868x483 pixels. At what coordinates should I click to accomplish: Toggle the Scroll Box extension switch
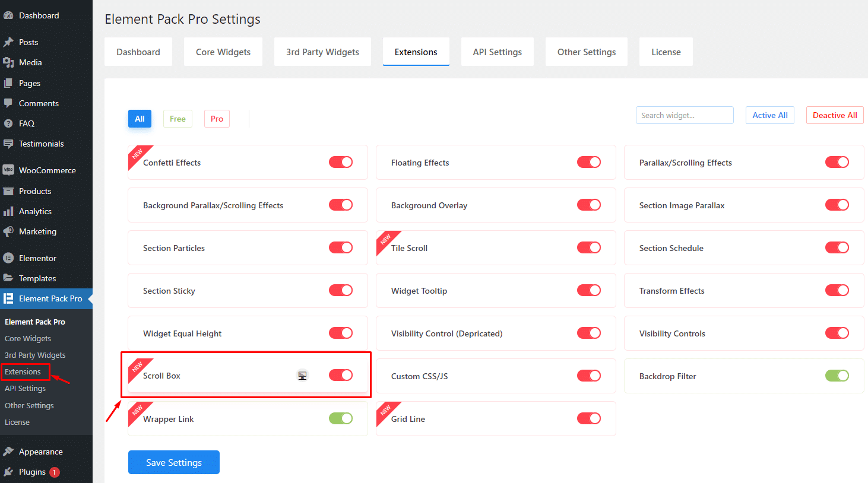coord(341,375)
